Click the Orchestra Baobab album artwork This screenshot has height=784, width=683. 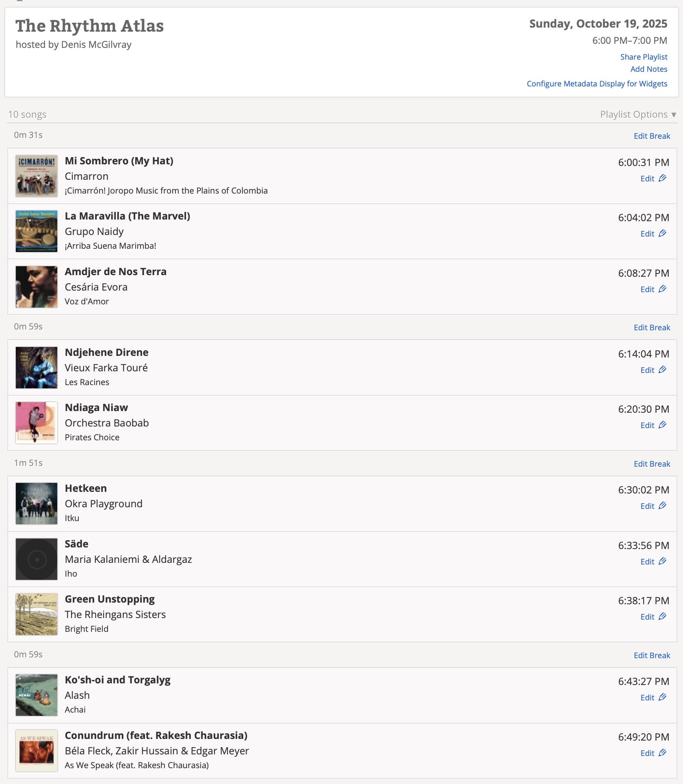[x=37, y=423]
